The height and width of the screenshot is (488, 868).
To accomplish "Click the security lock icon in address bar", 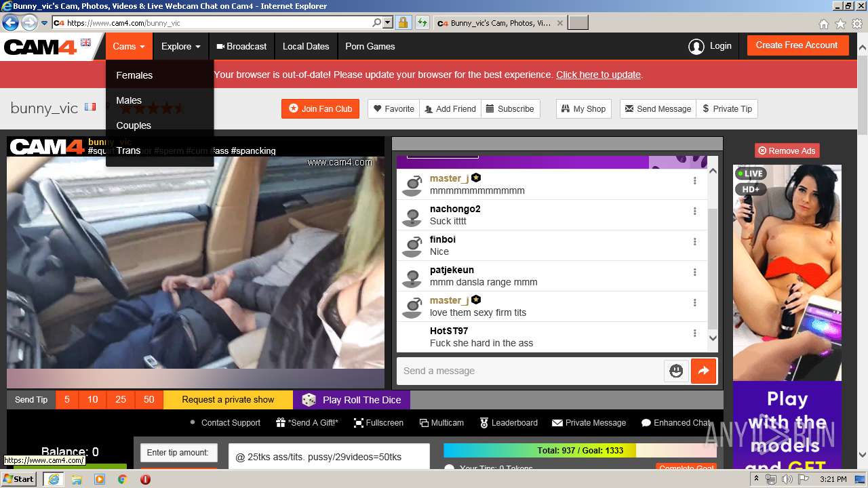I will tap(403, 23).
